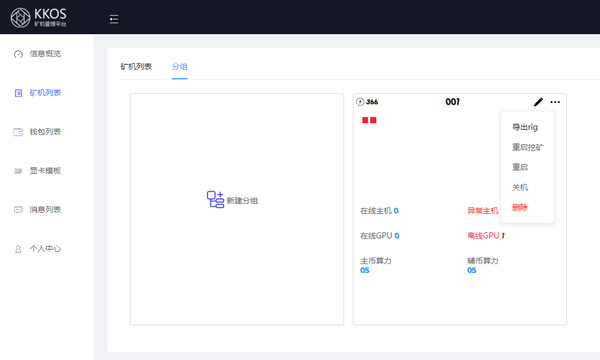
Task: Open 消息列表 in the sidebar
Action: 45,210
